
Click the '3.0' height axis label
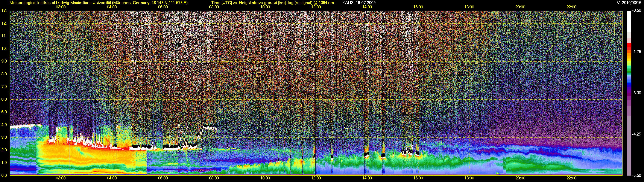(x=4, y=137)
